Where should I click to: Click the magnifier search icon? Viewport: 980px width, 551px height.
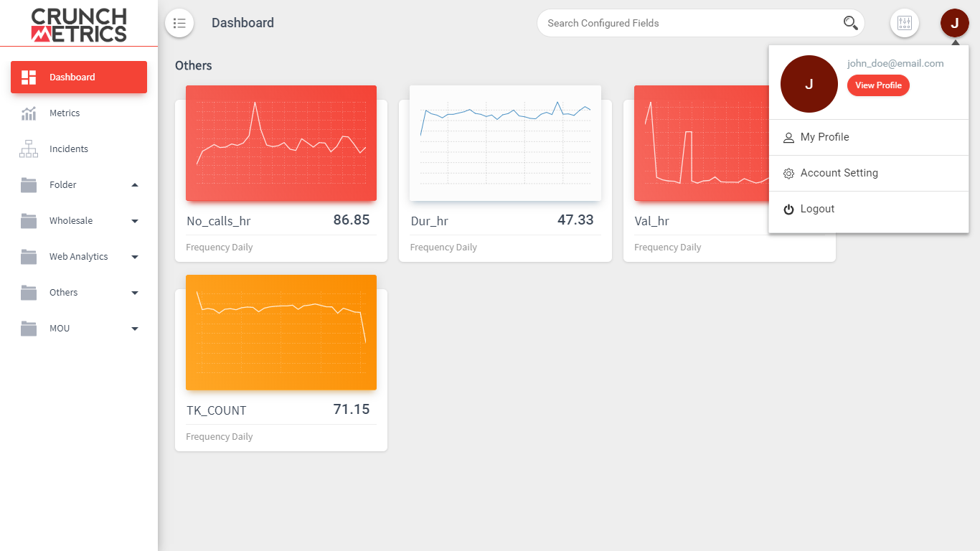(x=850, y=23)
